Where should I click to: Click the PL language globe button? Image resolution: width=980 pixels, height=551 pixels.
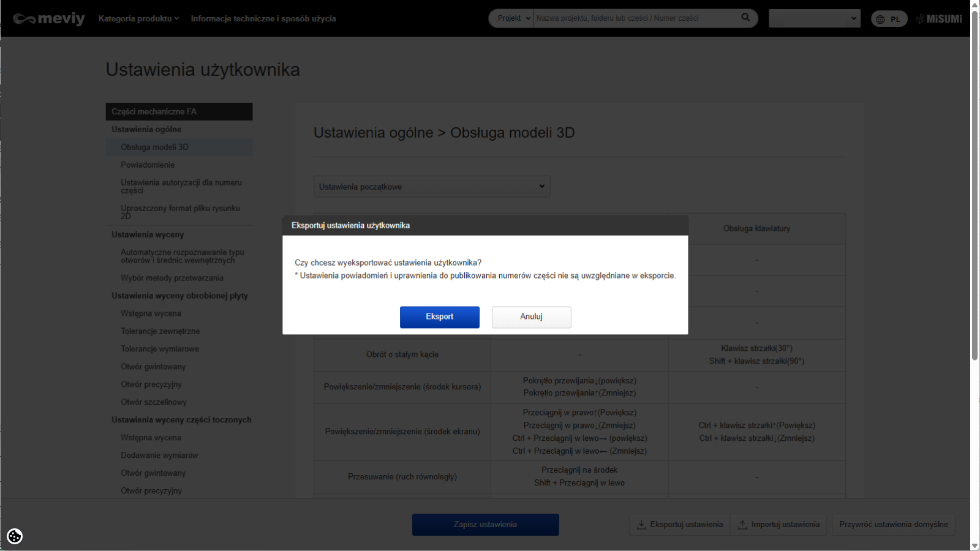pyautogui.click(x=889, y=19)
